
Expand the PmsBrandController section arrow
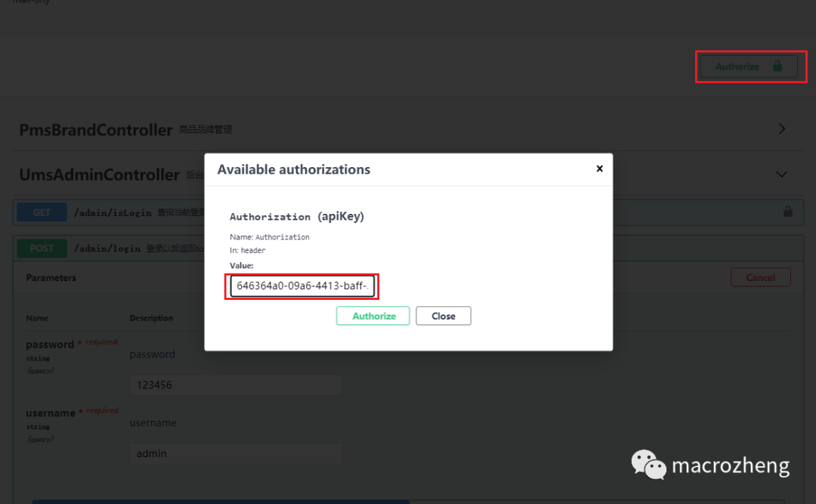pyautogui.click(x=782, y=129)
